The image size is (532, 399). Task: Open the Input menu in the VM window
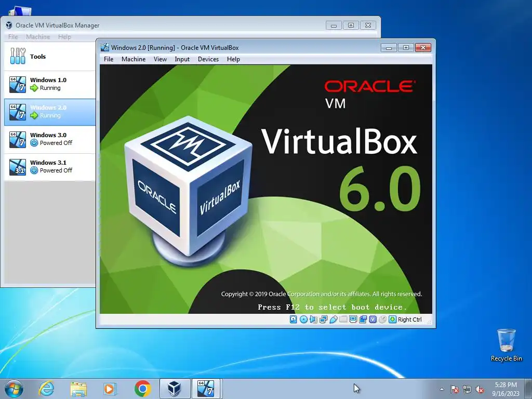click(x=182, y=59)
